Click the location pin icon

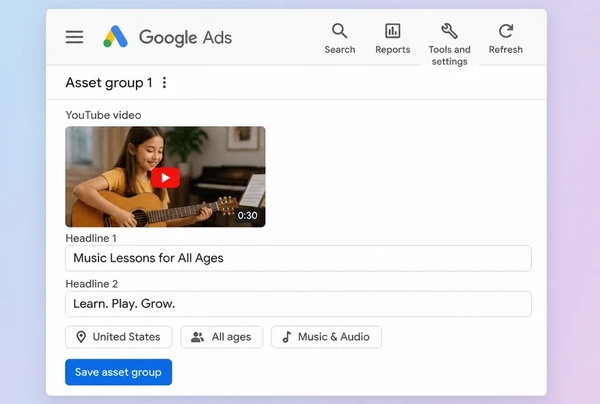coord(81,337)
